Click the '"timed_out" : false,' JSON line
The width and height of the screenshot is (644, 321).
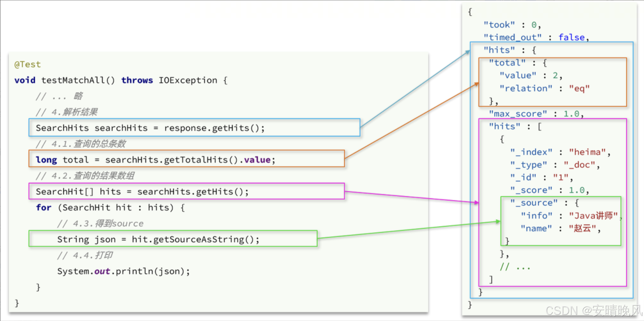coord(536,37)
